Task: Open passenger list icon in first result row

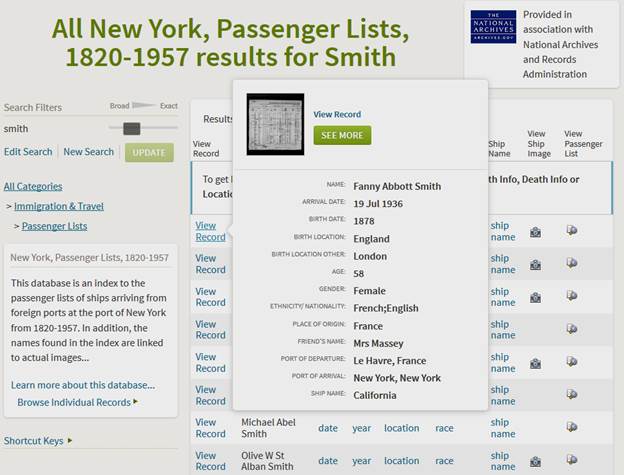Action: coord(572,230)
